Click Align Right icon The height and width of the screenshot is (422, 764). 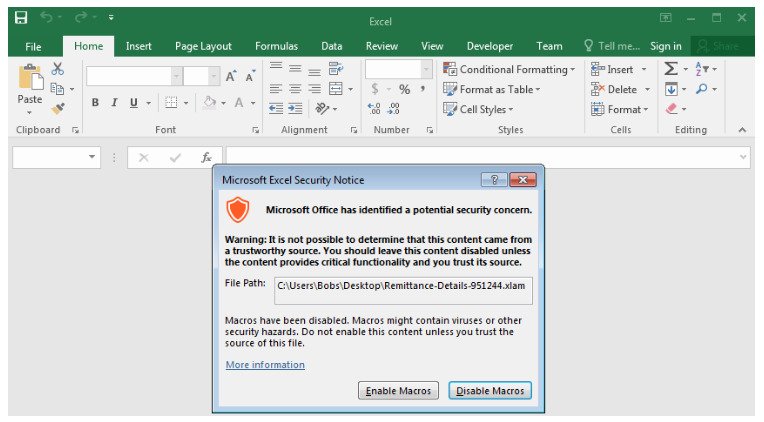tap(314, 89)
